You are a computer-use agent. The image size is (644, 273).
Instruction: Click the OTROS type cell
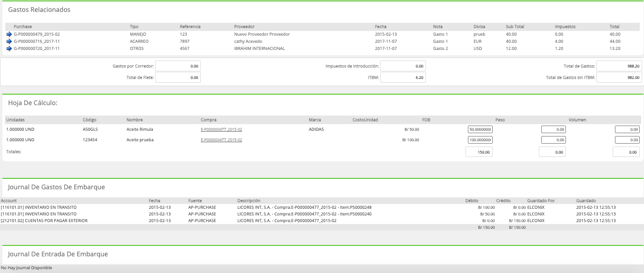(137, 49)
